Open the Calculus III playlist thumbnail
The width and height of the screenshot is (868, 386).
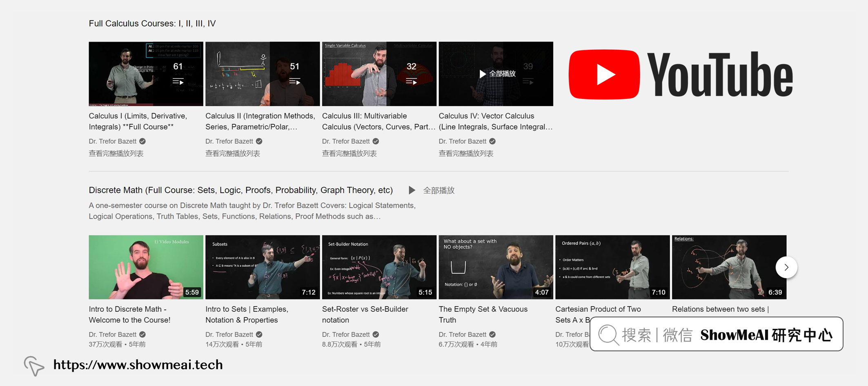pyautogui.click(x=379, y=74)
